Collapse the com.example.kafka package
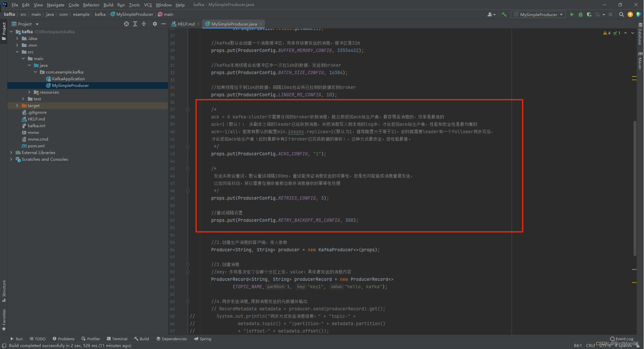644x349 pixels. tap(35, 72)
